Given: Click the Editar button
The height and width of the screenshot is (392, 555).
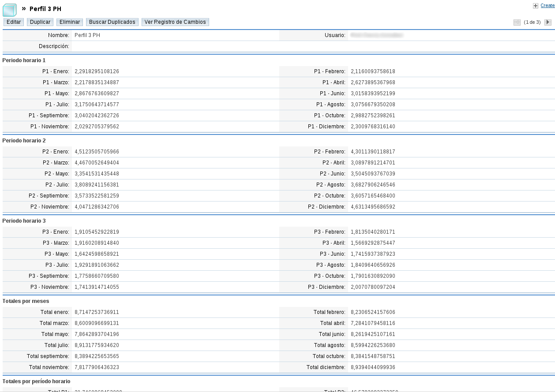Looking at the screenshot, I should [x=13, y=22].
